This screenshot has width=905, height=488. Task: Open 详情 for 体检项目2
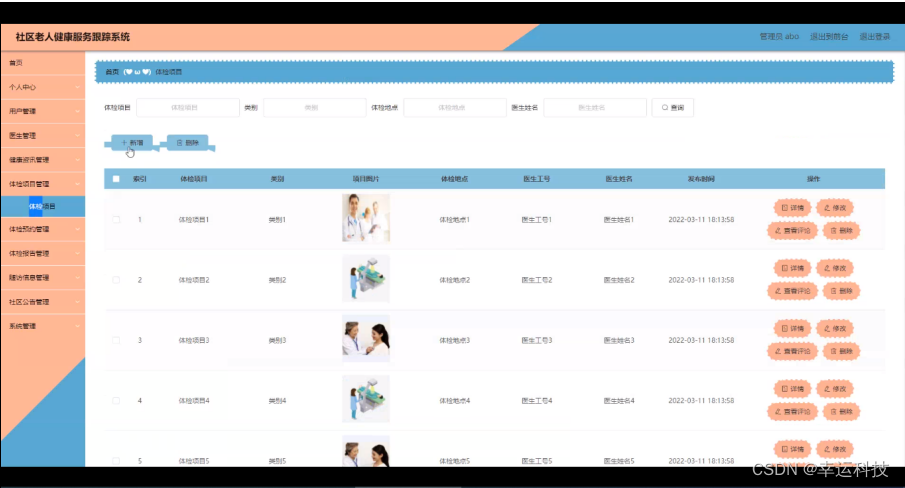[x=792, y=268]
